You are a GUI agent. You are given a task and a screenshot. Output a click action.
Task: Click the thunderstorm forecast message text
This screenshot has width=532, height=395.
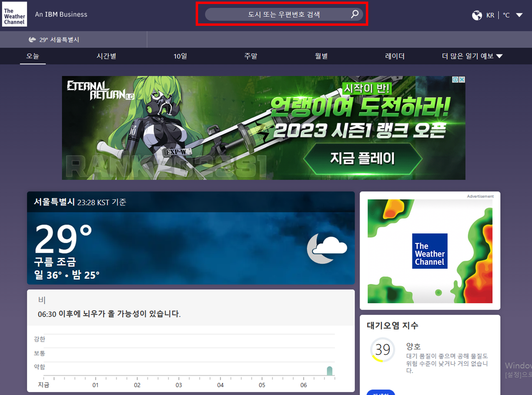109,314
